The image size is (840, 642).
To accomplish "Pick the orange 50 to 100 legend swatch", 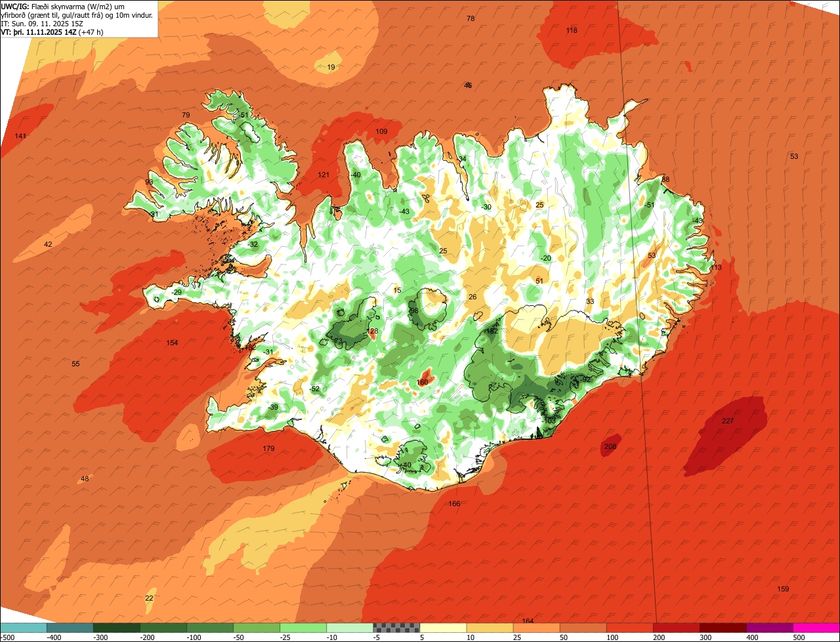I will click(582, 628).
